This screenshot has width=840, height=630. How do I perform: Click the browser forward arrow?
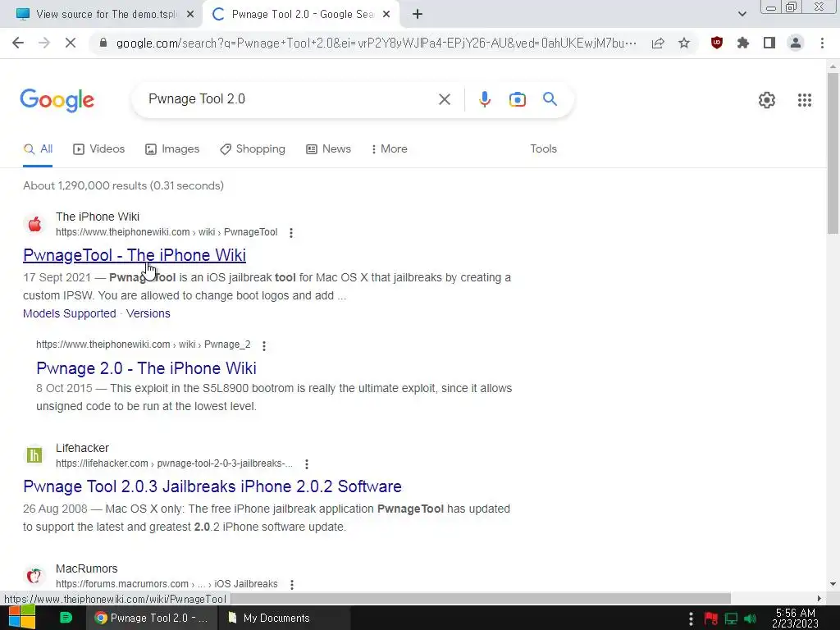(x=44, y=43)
